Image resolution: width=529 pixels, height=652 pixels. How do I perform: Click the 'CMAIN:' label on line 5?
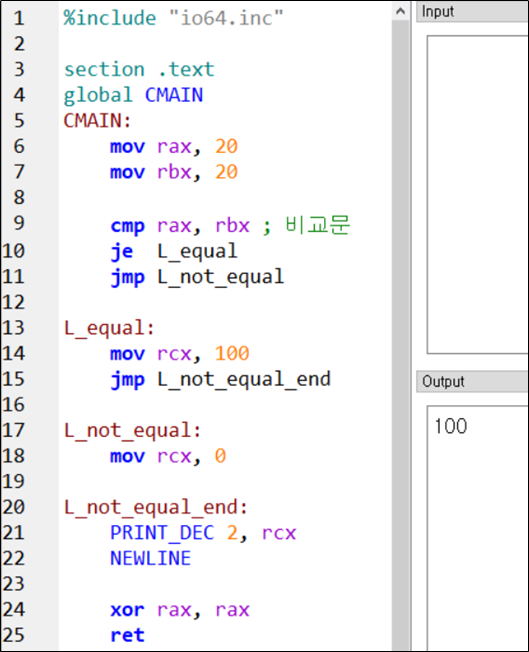click(97, 121)
